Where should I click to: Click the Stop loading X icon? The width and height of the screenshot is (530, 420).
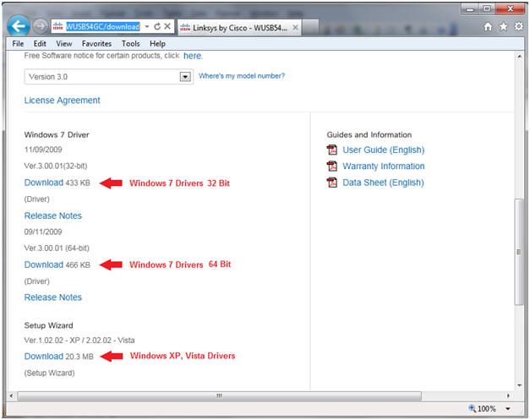167,26
